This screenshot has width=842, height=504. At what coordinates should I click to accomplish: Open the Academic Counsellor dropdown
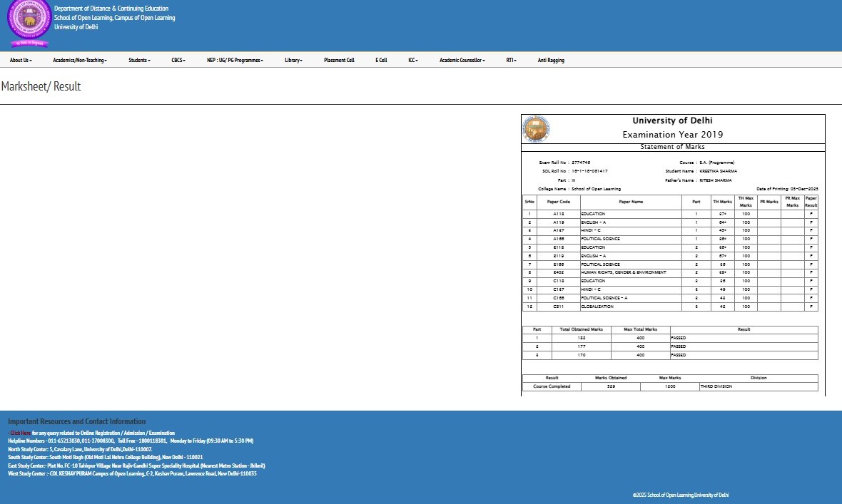462,61
